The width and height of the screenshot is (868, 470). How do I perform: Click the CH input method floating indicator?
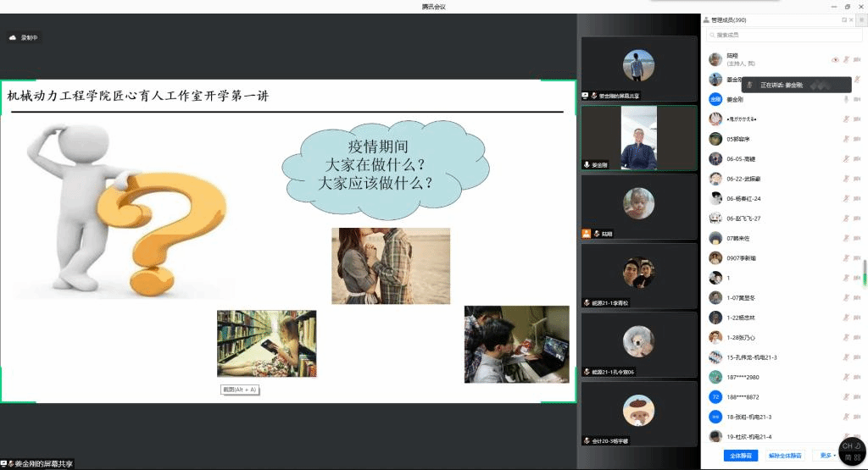(x=851, y=451)
